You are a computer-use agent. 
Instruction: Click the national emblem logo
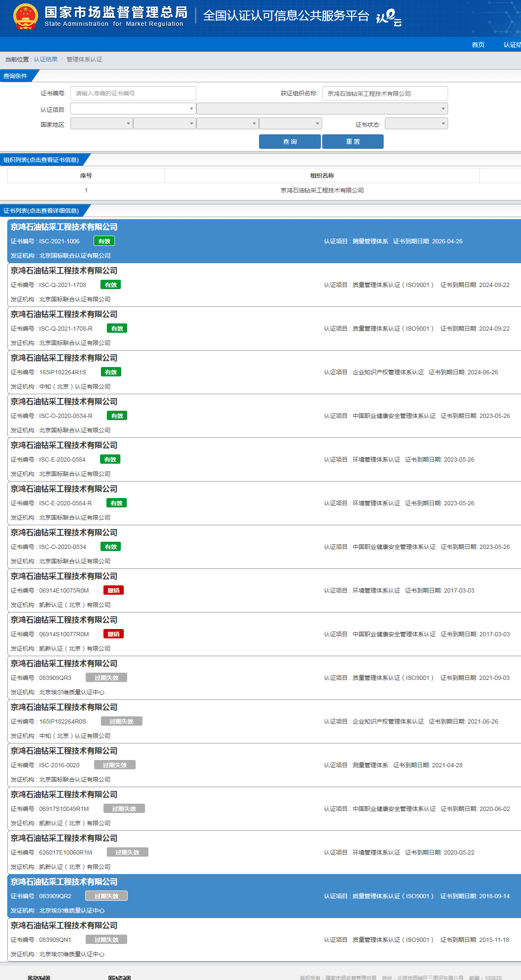tap(25, 17)
